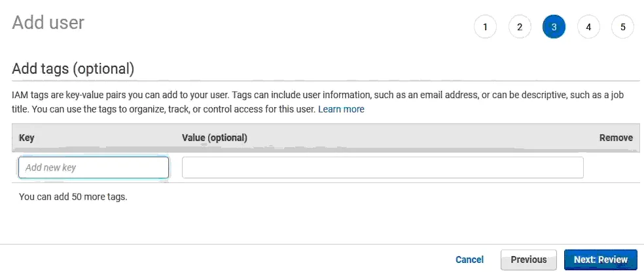Click the "such as an email address" phrase

pos(426,95)
